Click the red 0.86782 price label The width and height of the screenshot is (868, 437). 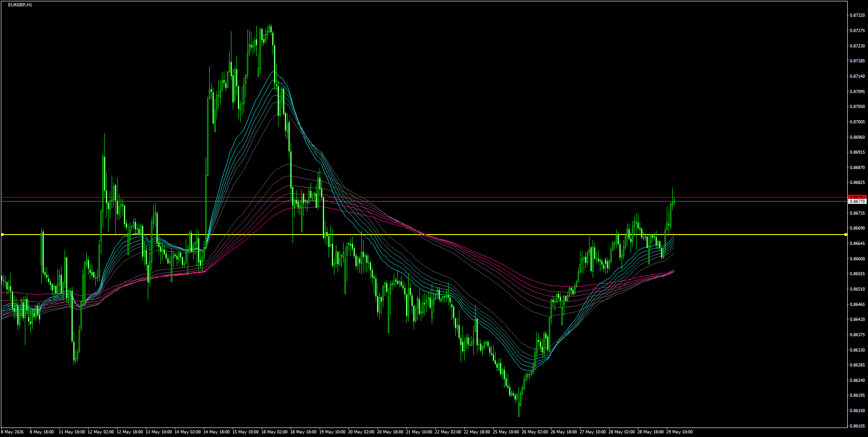point(857,197)
